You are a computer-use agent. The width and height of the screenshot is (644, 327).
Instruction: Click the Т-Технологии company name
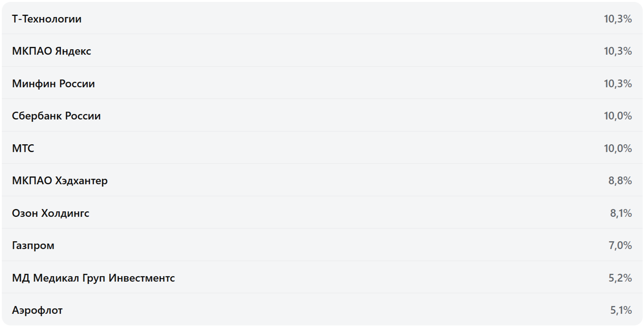pyautogui.click(x=47, y=19)
